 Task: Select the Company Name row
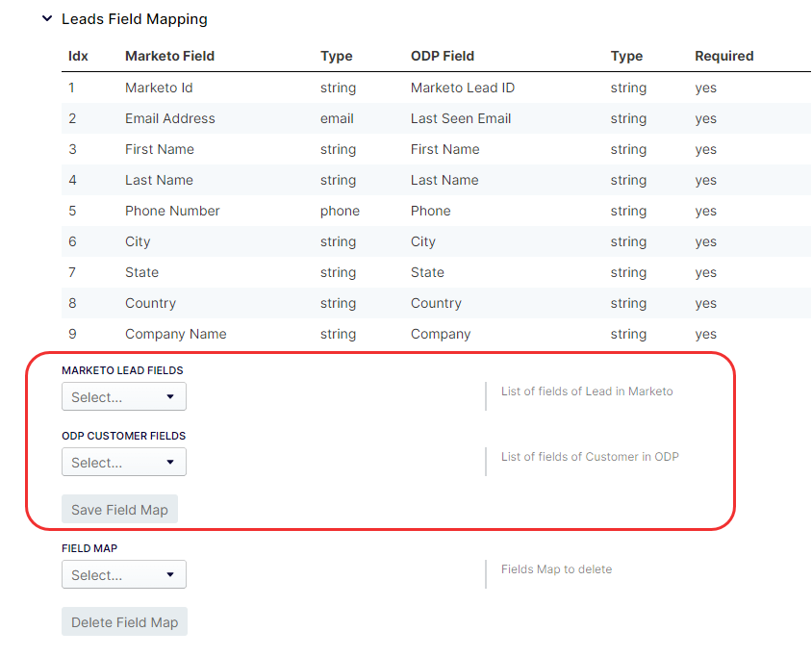pyautogui.click(x=436, y=334)
